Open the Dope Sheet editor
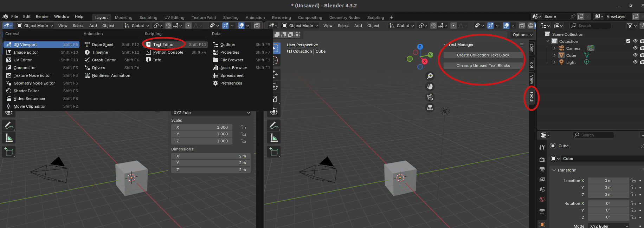 coord(112,45)
